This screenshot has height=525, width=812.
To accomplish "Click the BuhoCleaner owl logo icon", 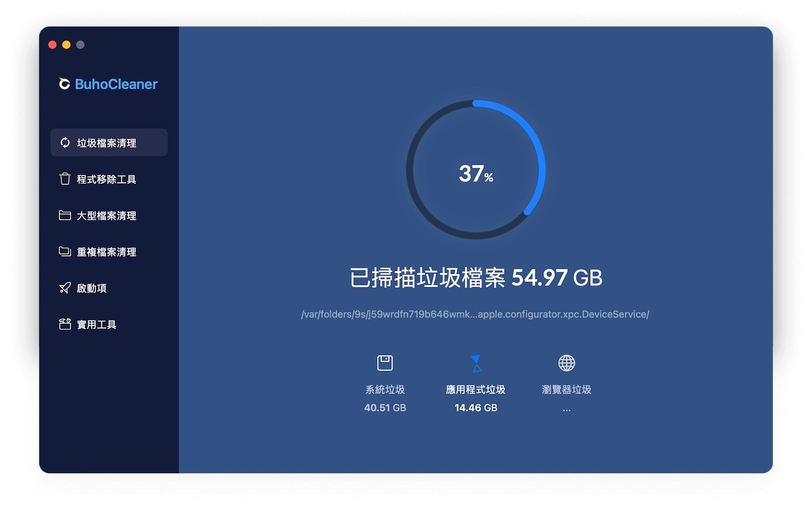I will point(64,84).
